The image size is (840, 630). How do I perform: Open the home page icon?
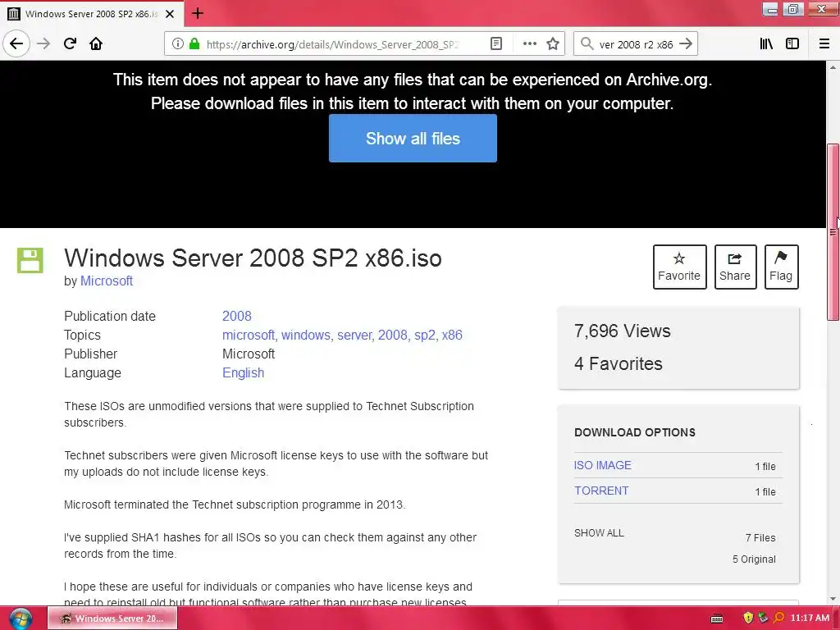(x=96, y=43)
